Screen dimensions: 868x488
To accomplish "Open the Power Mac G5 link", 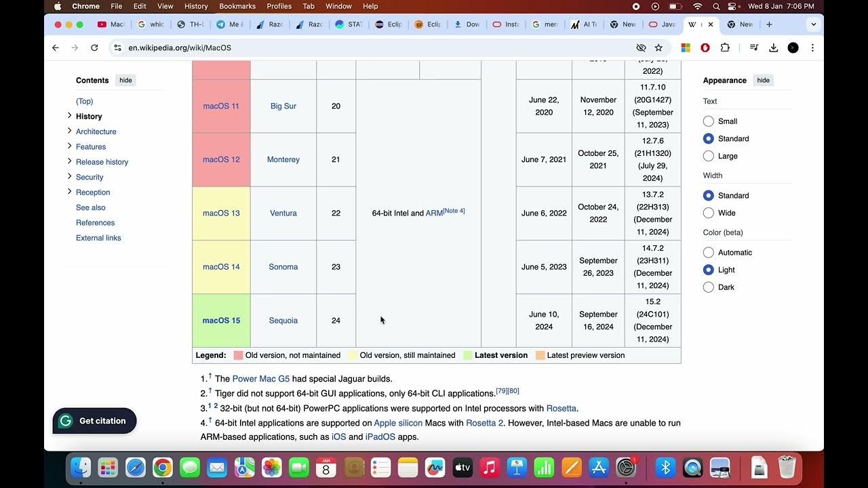I will pos(260,379).
